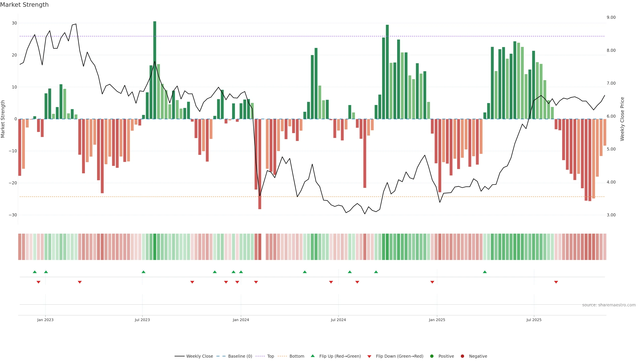
Task: Click the darkest green heatmap strip cell
Action: coord(155,247)
